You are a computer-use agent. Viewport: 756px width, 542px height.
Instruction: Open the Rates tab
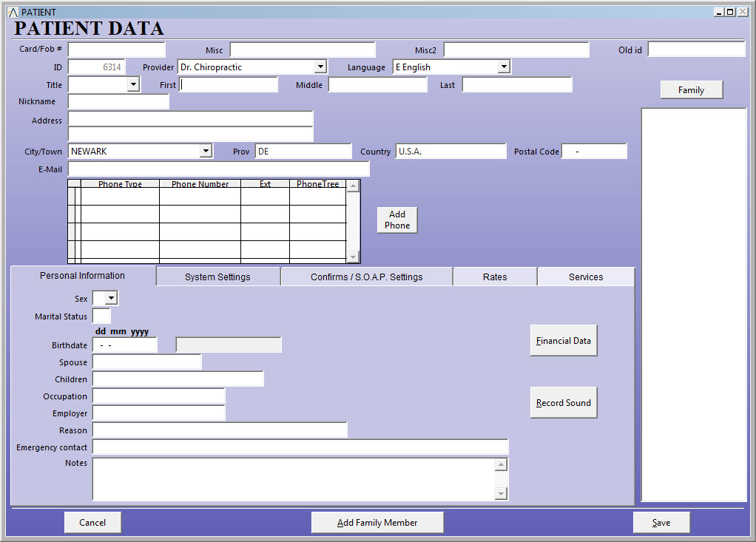495,277
